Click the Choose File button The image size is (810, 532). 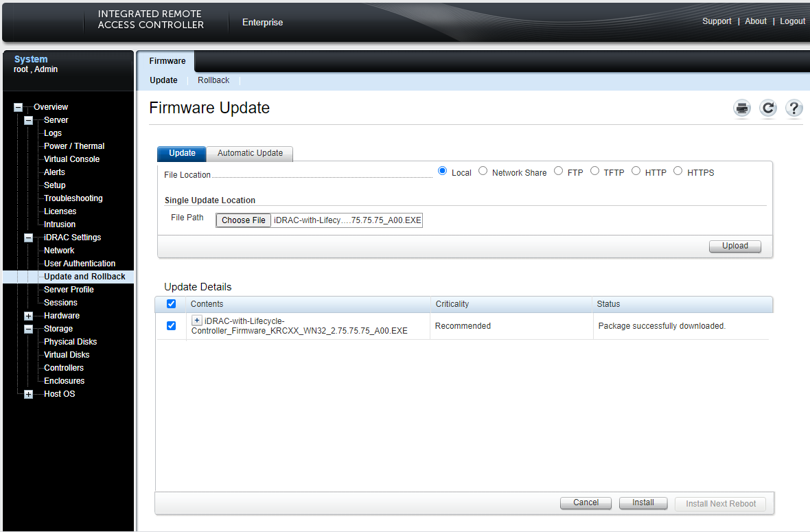tap(243, 220)
